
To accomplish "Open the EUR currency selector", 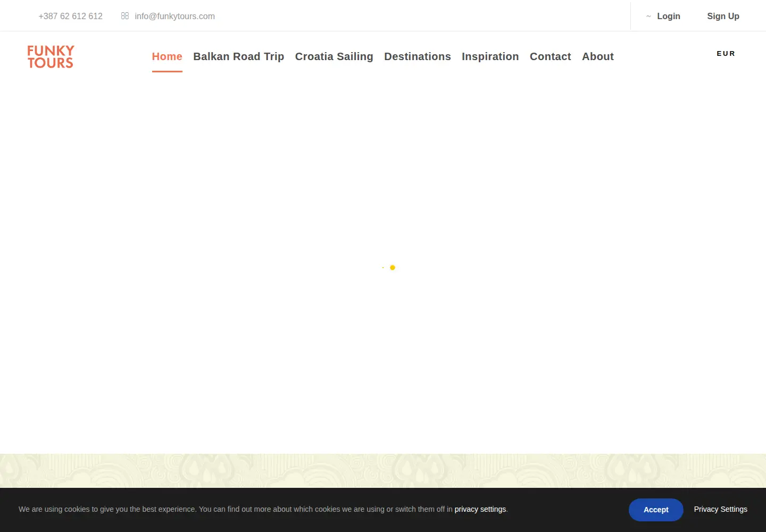I will point(726,54).
